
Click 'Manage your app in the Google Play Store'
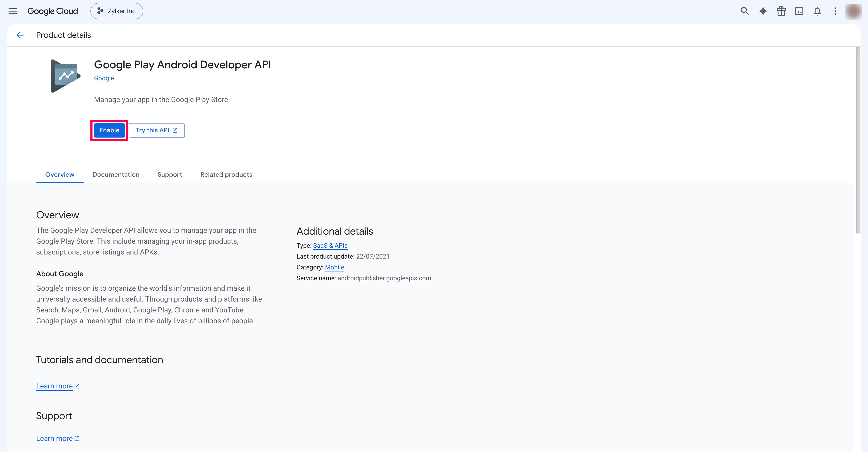tap(161, 100)
